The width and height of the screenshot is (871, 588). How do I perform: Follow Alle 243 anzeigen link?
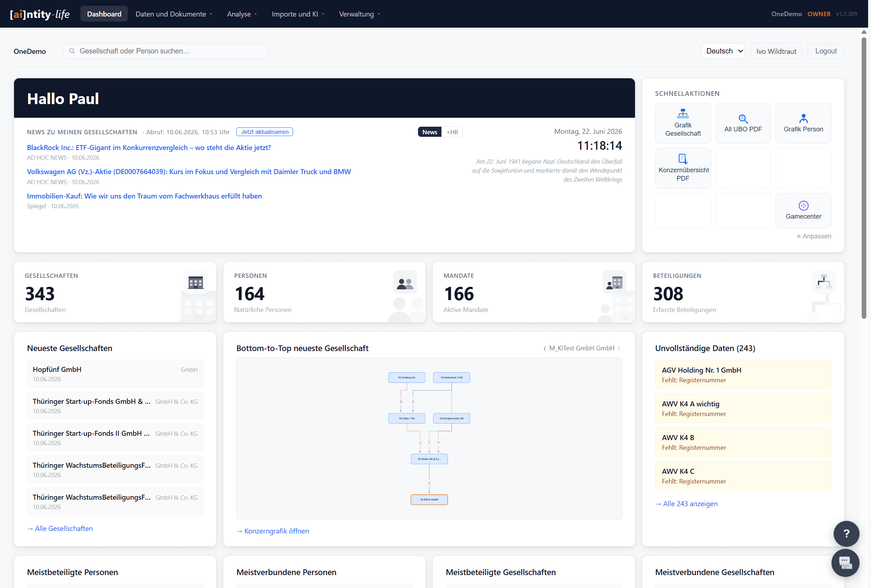686,504
